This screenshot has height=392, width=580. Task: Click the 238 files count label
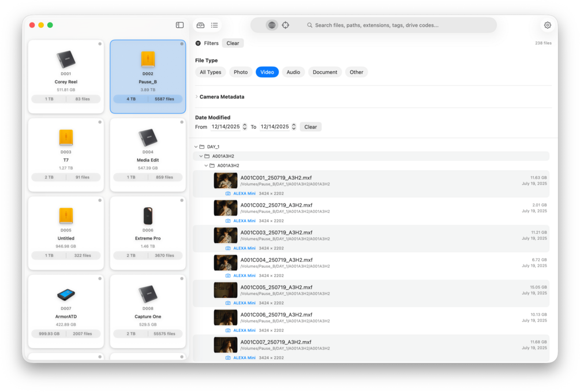tap(543, 43)
